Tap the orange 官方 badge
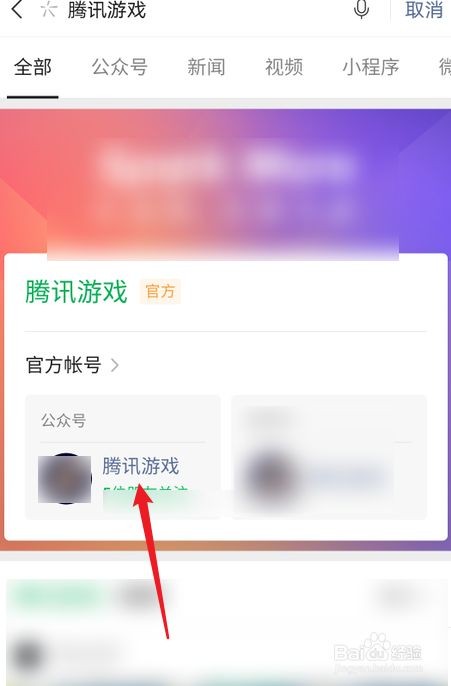The height and width of the screenshot is (686, 451). point(160,291)
